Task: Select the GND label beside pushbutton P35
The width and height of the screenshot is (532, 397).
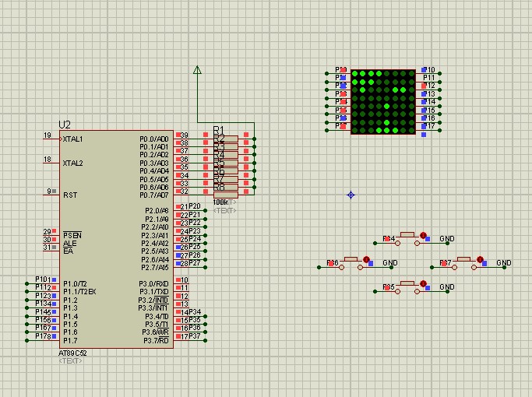Action: [x=447, y=287]
